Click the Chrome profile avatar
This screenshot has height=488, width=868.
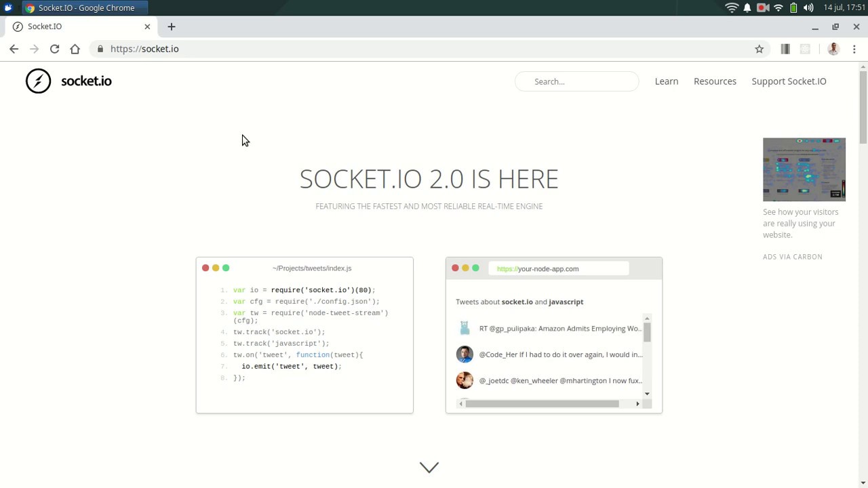[833, 49]
